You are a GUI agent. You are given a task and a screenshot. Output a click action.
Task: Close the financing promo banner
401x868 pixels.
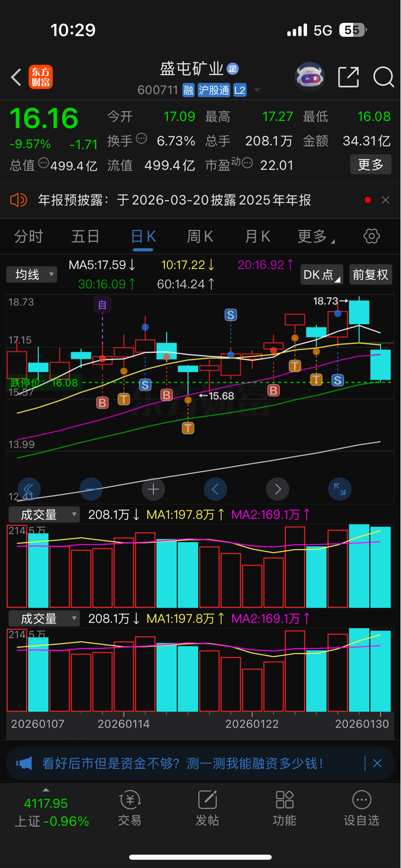point(378,763)
